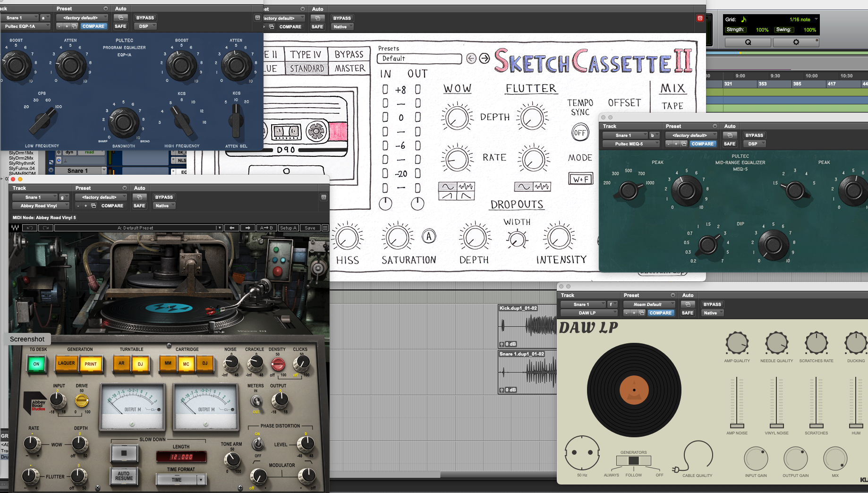Select the MASTER tab in SketchCassette

(x=350, y=68)
